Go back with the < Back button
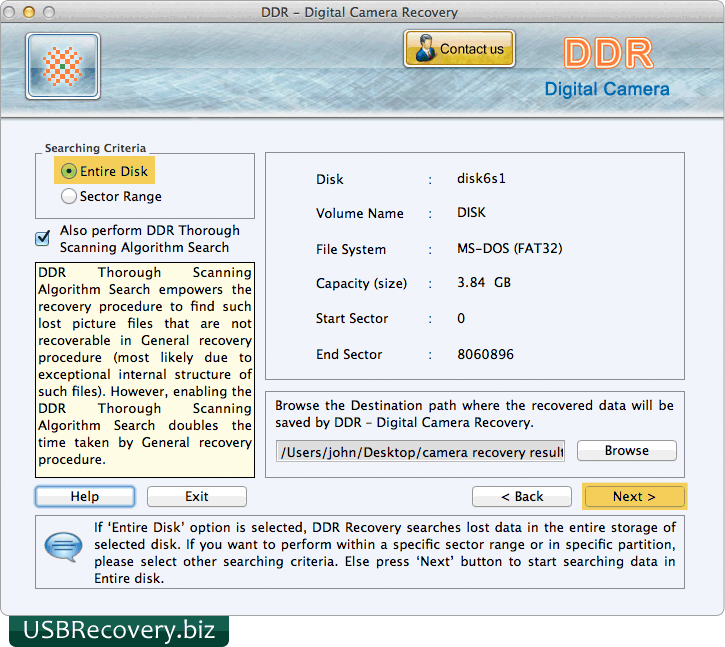The height and width of the screenshot is (647, 725). coord(522,496)
